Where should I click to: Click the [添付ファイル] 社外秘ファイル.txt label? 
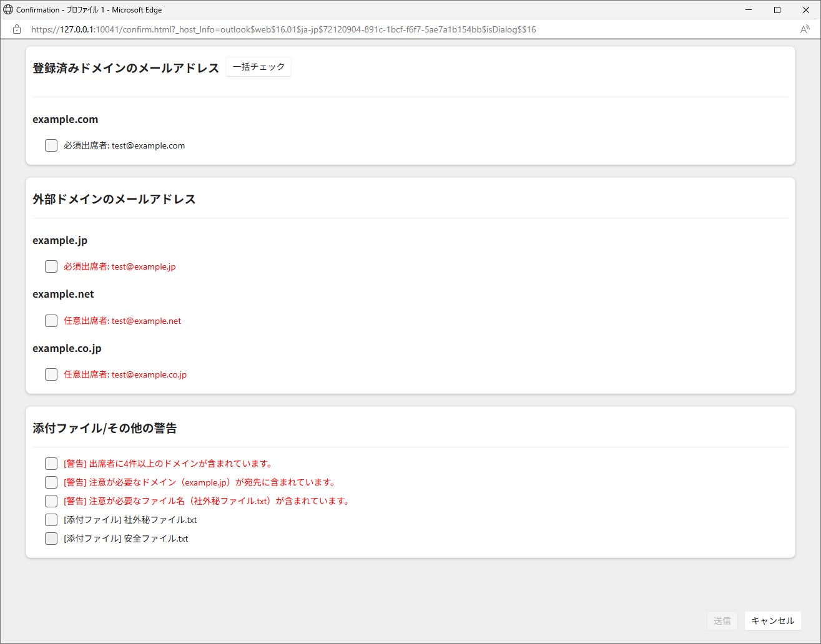click(x=130, y=520)
